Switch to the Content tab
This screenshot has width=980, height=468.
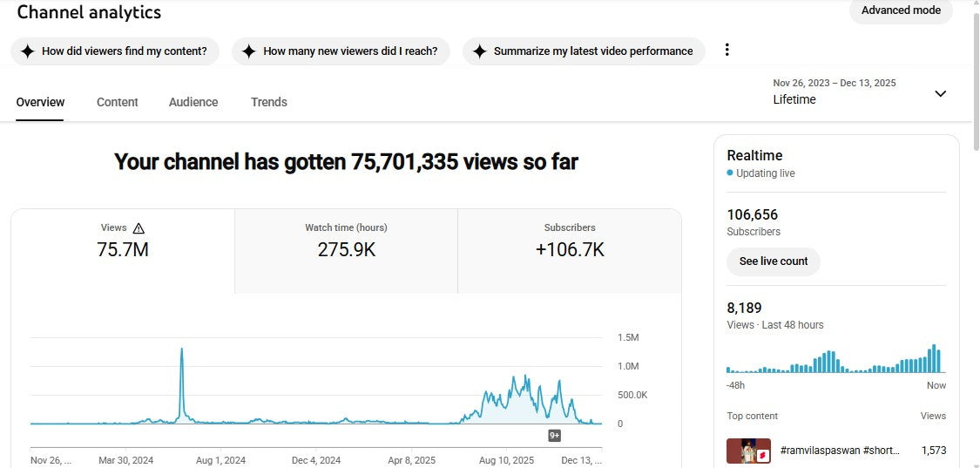point(117,102)
